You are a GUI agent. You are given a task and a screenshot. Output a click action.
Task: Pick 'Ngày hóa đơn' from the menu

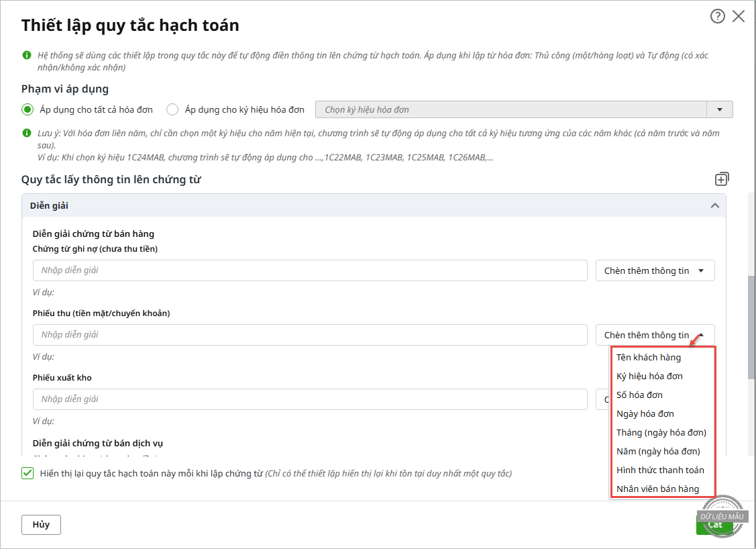pyautogui.click(x=645, y=413)
